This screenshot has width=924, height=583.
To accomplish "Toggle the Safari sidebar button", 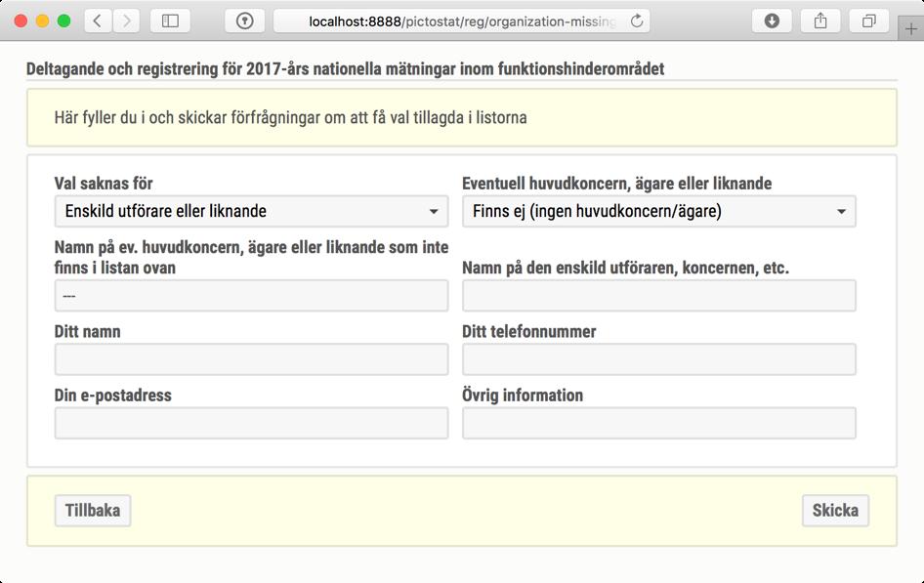I will point(170,21).
